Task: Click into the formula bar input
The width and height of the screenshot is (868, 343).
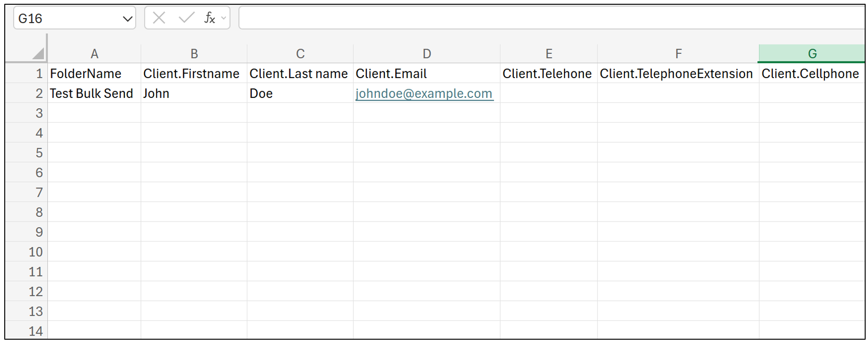Action: (x=552, y=18)
